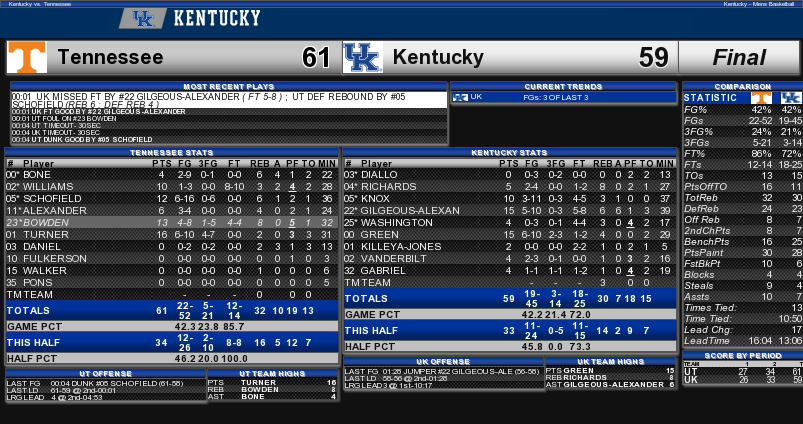Click the UK logo in the top banner
This screenshot has height=424, width=803.
pos(142,18)
